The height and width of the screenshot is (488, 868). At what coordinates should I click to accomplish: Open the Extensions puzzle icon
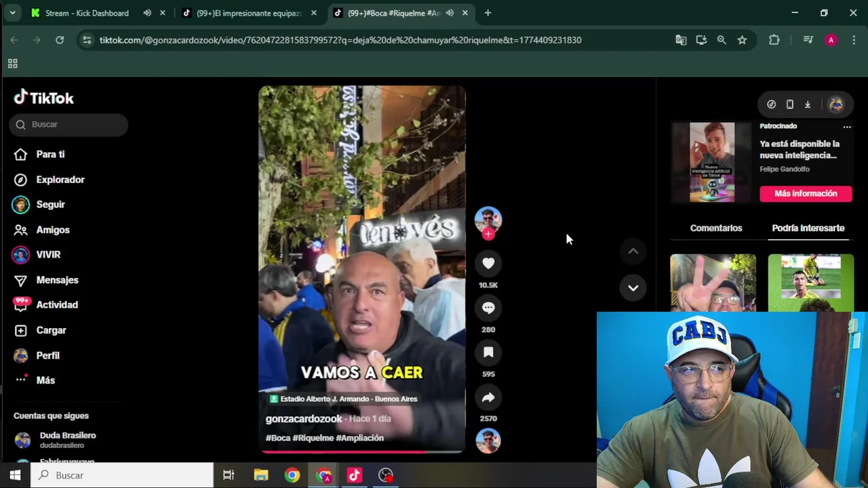(774, 40)
